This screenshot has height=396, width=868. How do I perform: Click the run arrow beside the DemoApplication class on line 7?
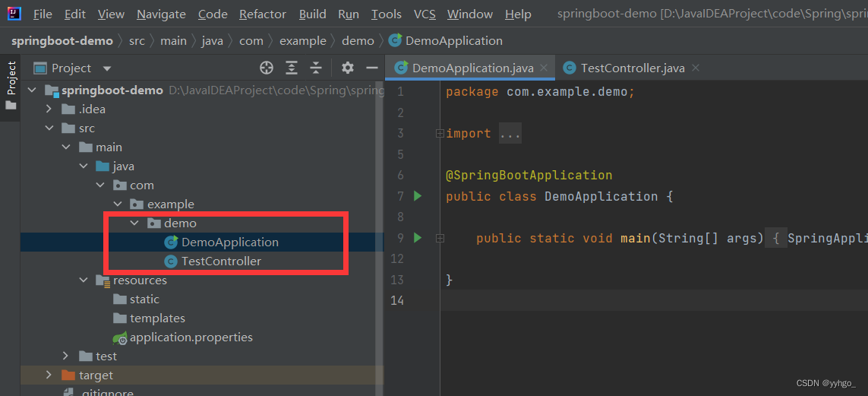[417, 196]
